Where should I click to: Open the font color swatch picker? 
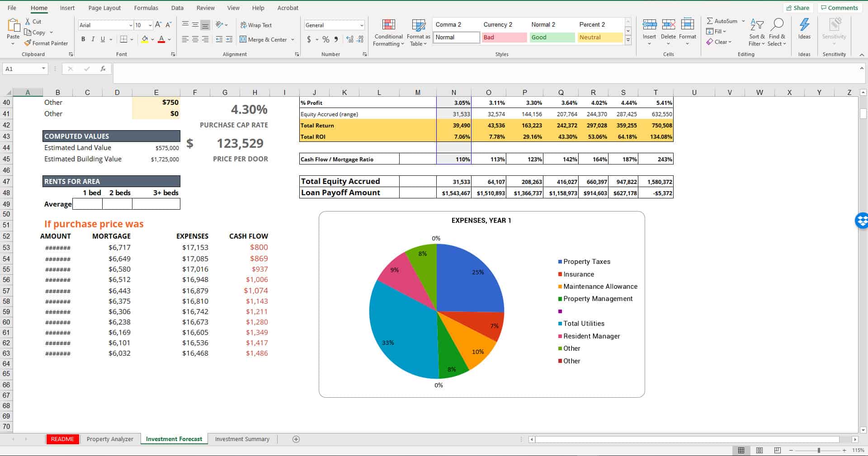click(x=169, y=40)
